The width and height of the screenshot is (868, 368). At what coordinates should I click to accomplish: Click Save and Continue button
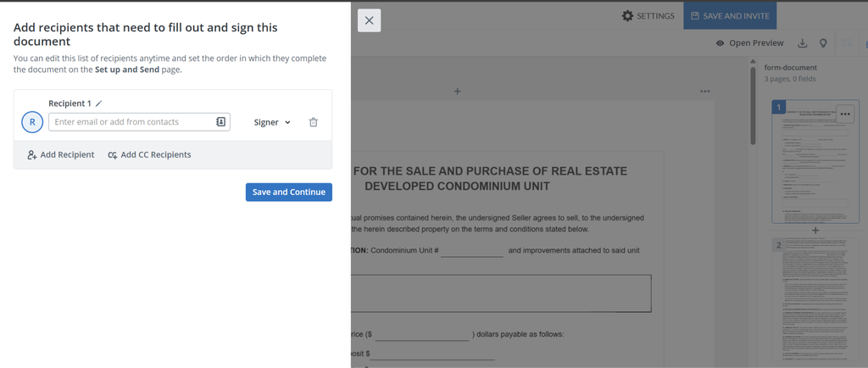click(x=289, y=192)
